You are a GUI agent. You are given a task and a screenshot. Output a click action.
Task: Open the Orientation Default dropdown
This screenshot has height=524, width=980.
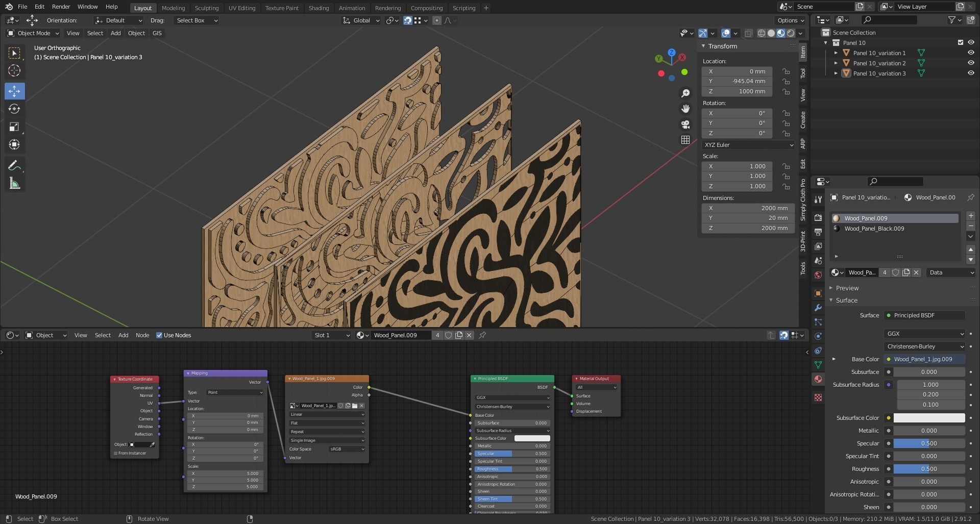[x=118, y=20]
